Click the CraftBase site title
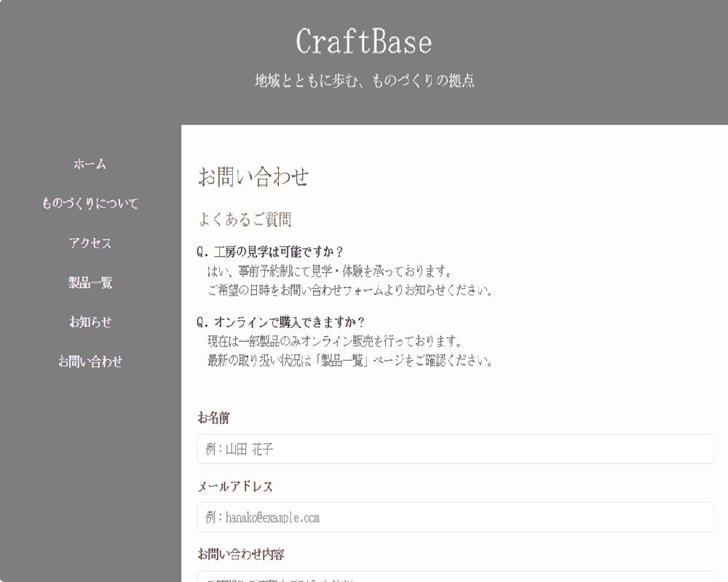This screenshot has width=728, height=582. [x=363, y=43]
